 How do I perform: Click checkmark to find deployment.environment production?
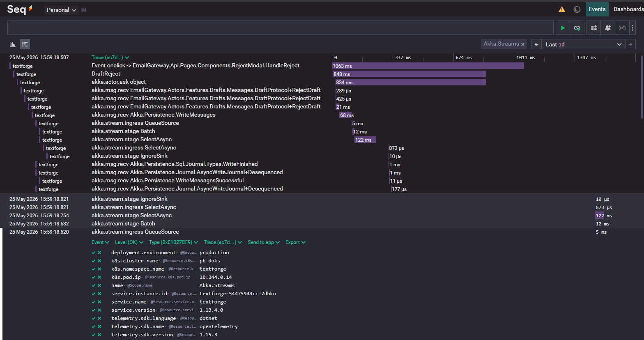94,253
